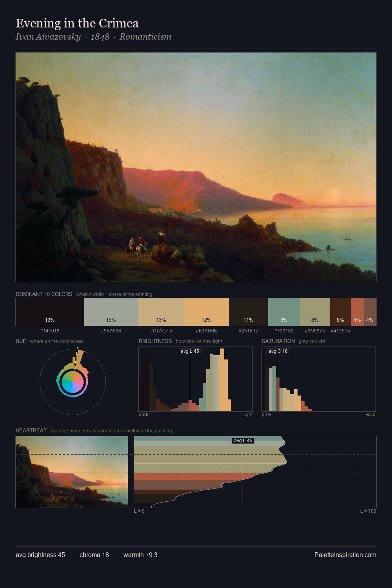
Task: Click the avg brightness 45 footer stat
Action: [40, 555]
